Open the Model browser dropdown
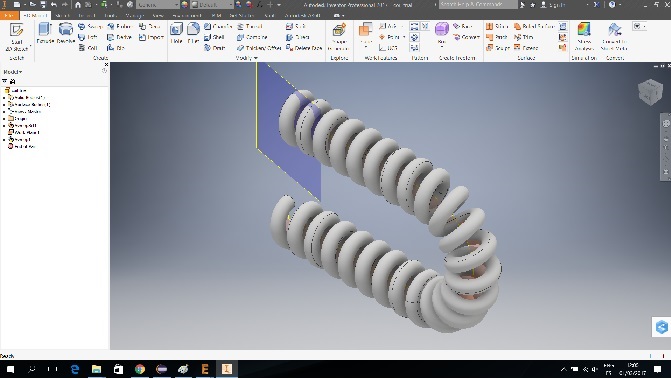 click(x=13, y=71)
